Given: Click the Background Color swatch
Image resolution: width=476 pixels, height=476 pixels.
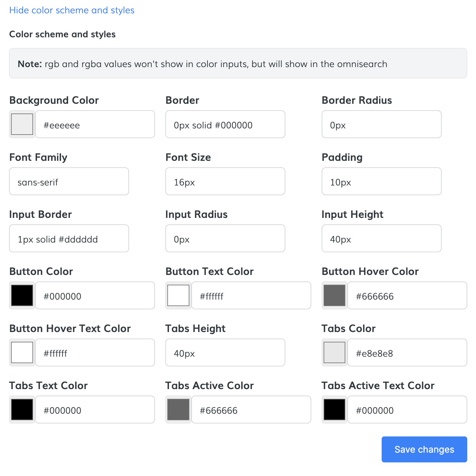Looking at the screenshot, I should (x=22, y=124).
